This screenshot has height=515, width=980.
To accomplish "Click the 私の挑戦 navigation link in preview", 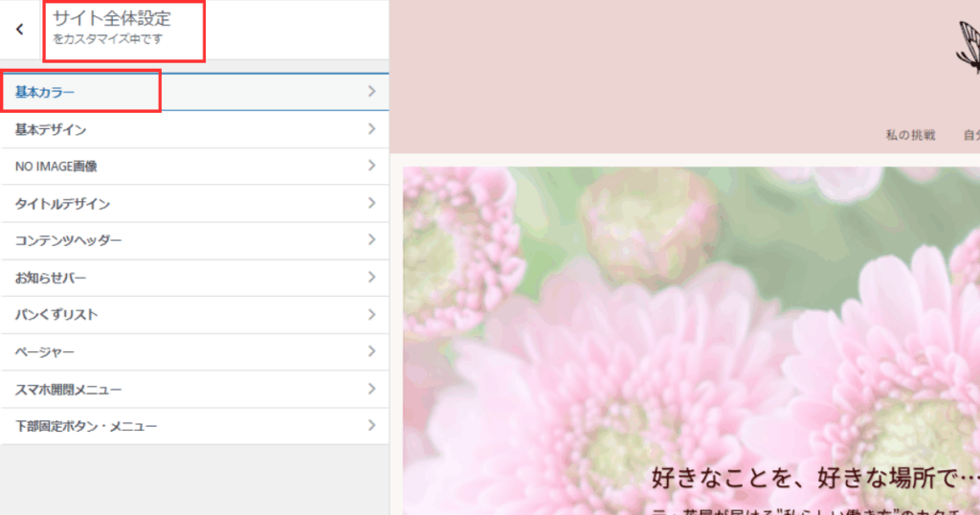I will click(910, 135).
